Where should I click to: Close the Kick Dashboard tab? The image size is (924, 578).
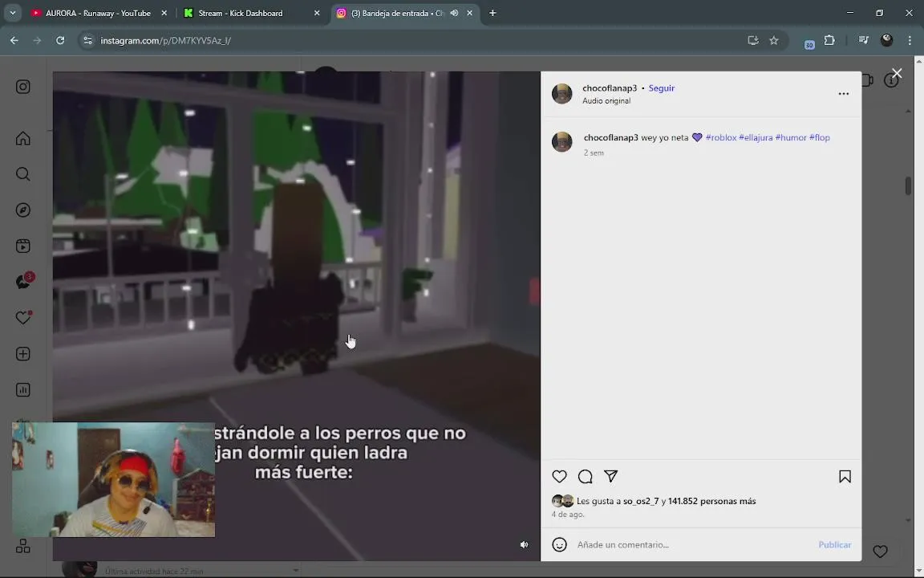point(317,13)
